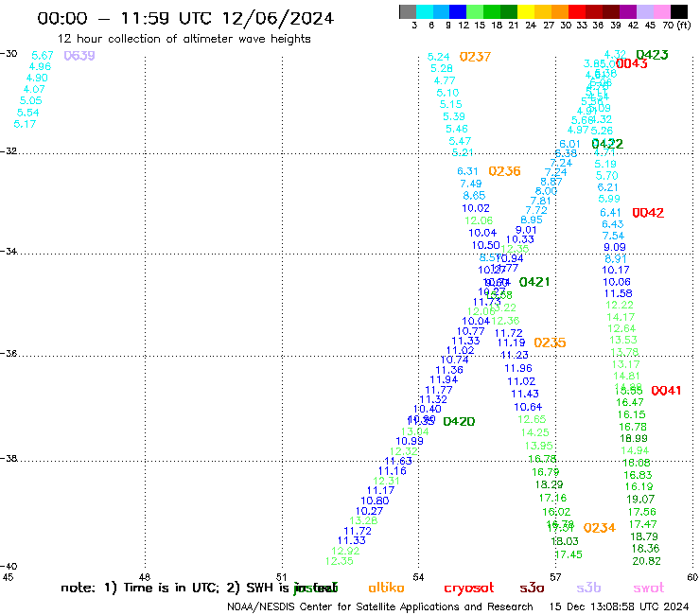Image resolution: width=700 pixels, height=615 pixels.
Task: Select the lavender swatch between 42 and 45
Action: [x=643, y=11]
